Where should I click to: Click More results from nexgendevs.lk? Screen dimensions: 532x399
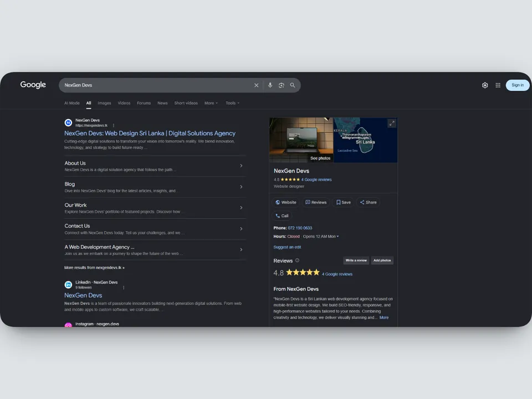(94, 268)
